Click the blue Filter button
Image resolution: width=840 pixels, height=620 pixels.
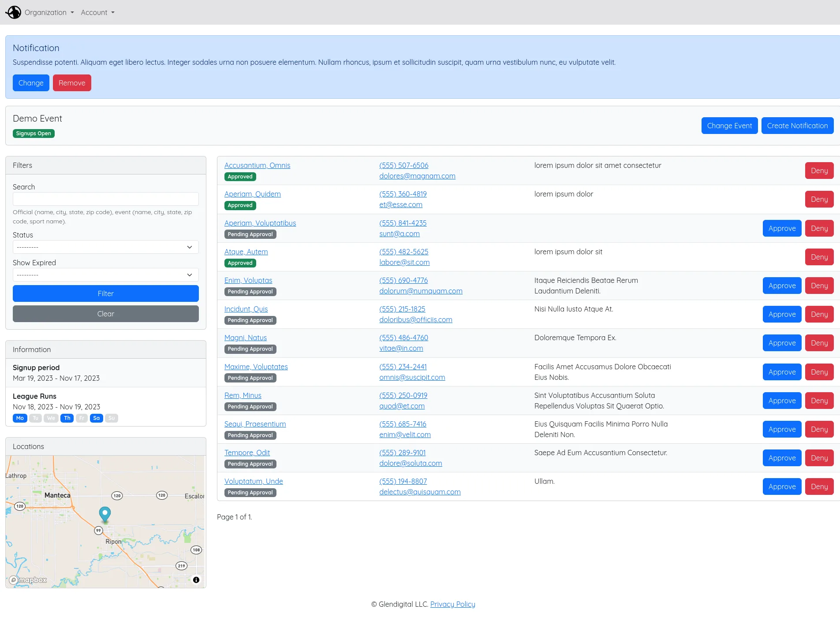point(105,293)
